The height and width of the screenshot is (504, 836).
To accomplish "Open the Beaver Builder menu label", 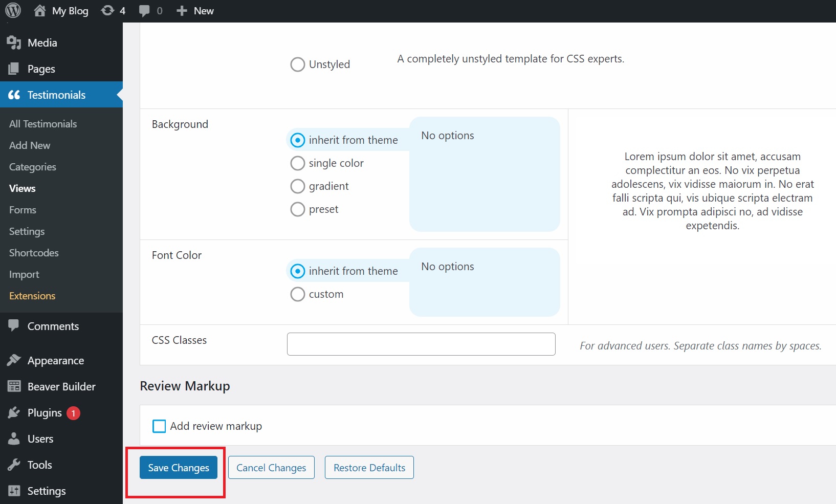I will coord(61,387).
